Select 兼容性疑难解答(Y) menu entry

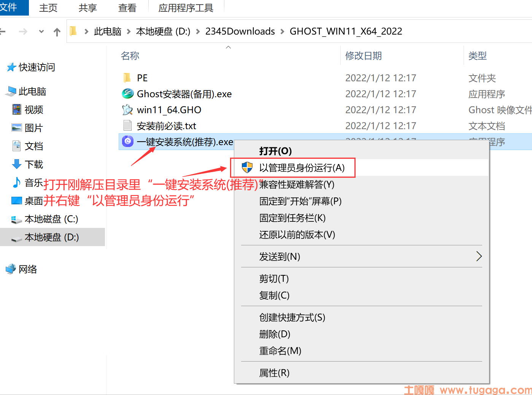pos(362,184)
